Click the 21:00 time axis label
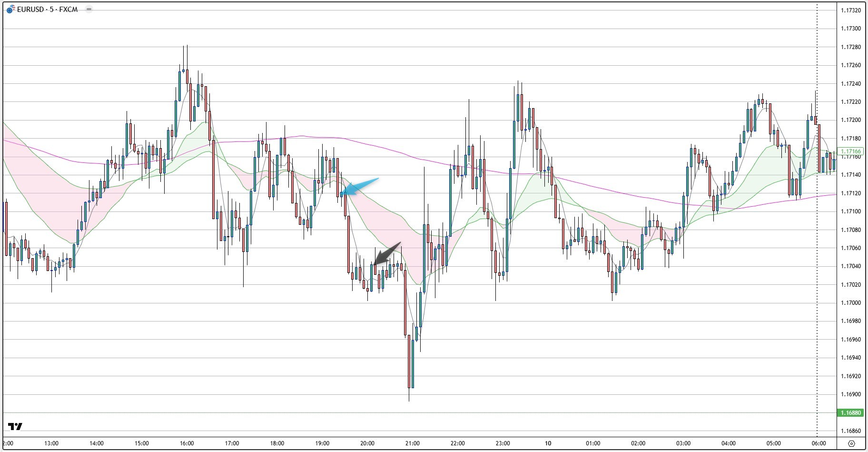Image resolution: width=868 pixels, height=452 pixels. tap(413, 443)
